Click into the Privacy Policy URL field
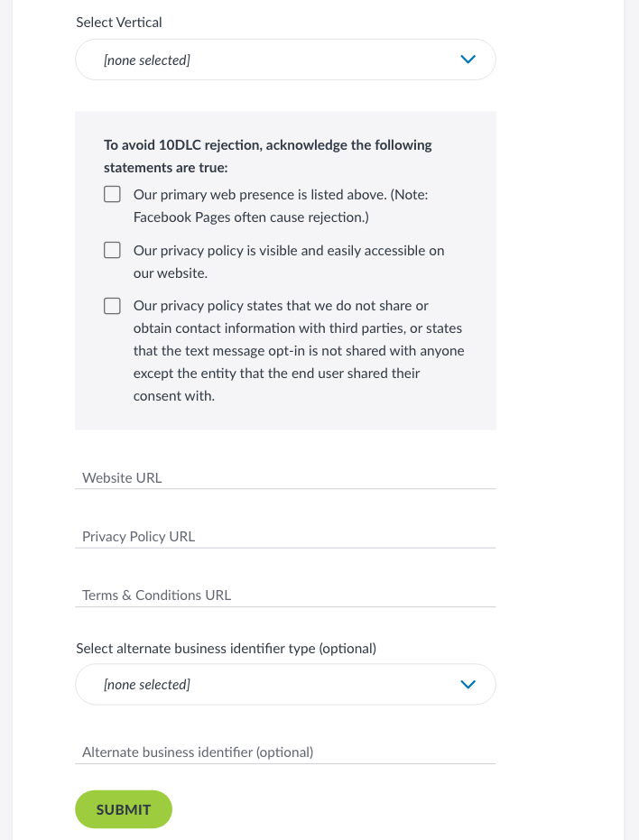 click(285, 536)
